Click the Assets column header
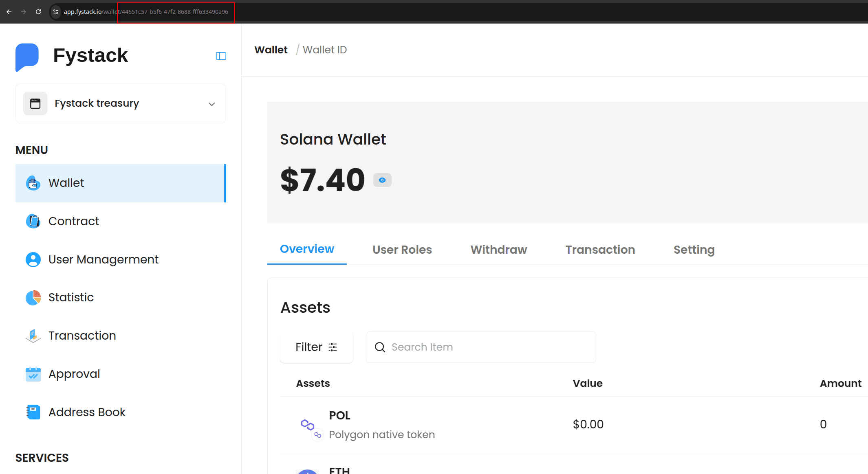The image size is (868, 474). pos(313,383)
